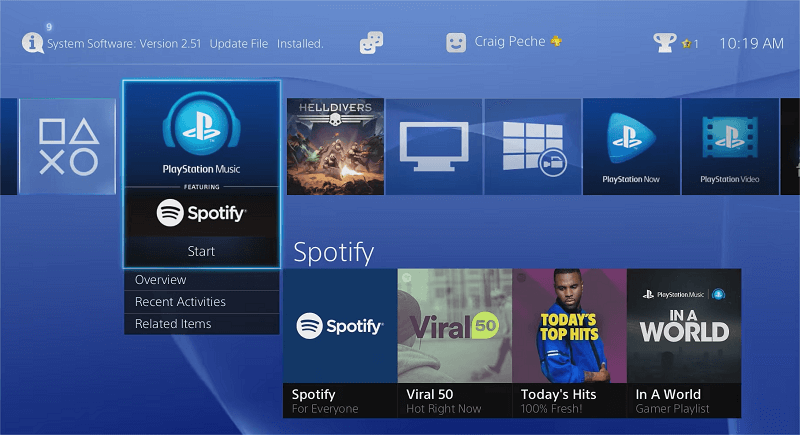Launch PlayStation Video tile
800x435 pixels.
(x=730, y=147)
